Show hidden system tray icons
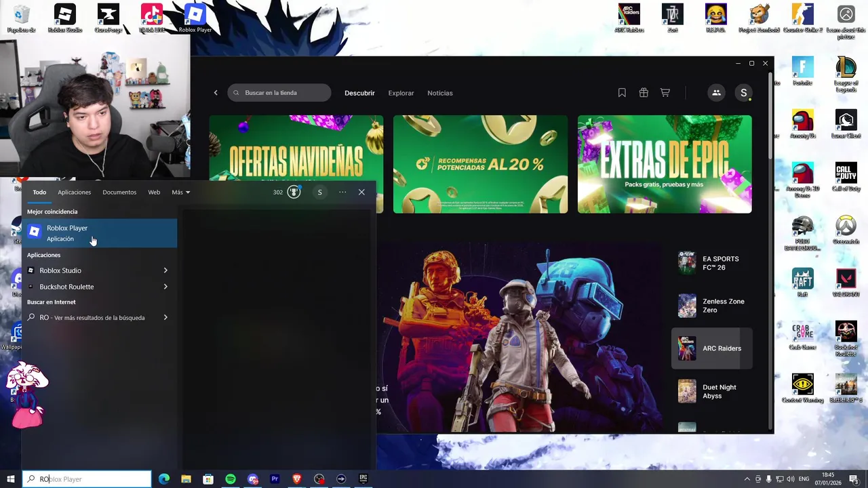This screenshot has height=488, width=868. click(747, 479)
